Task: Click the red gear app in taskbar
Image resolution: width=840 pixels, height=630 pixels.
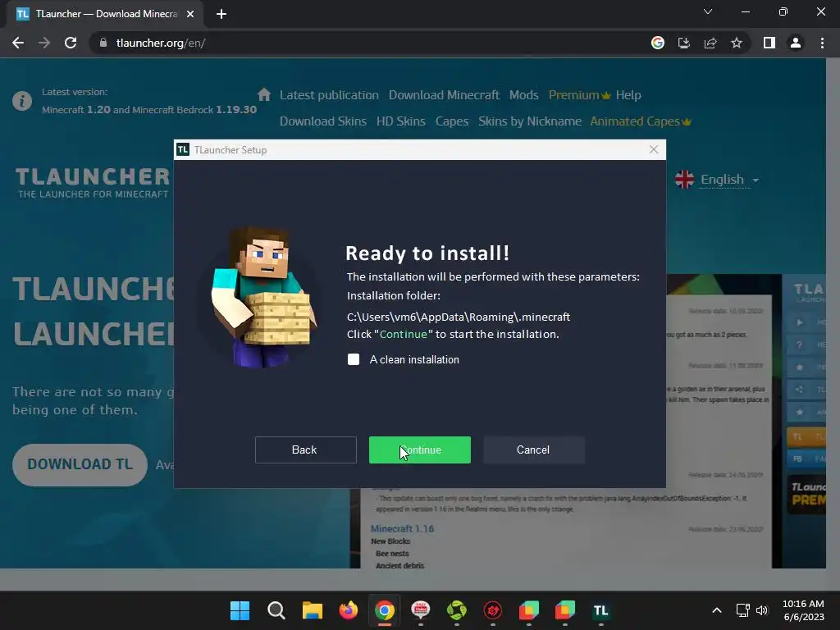Action: [493, 610]
